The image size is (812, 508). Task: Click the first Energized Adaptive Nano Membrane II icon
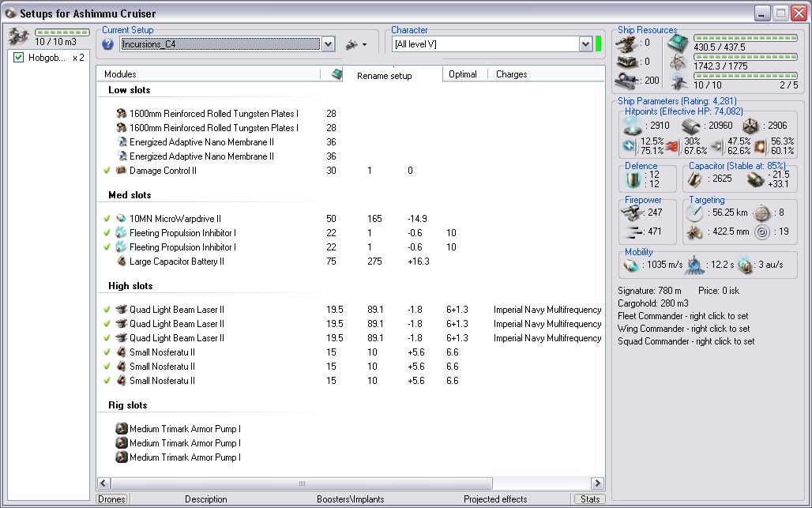pos(122,141)
